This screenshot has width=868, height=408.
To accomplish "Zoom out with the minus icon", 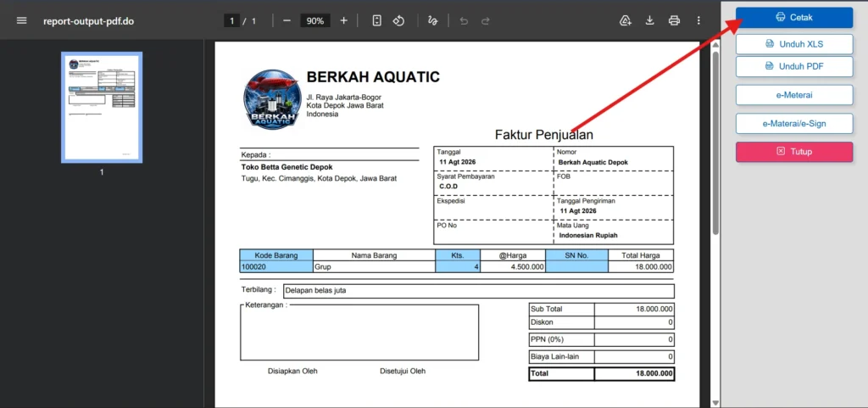I will (x=287, y=21).
